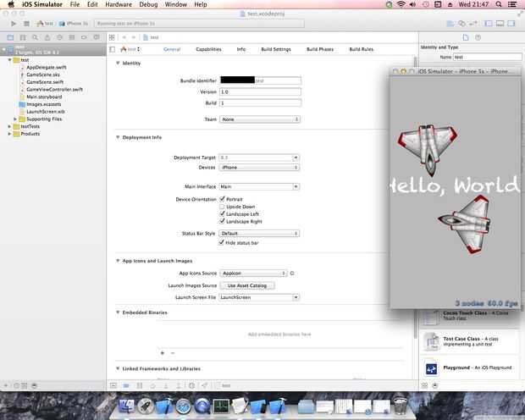Collapse the Identity section
Image resolution: width=525 pixels, height=420 pixels.
(x=118, y=63)
